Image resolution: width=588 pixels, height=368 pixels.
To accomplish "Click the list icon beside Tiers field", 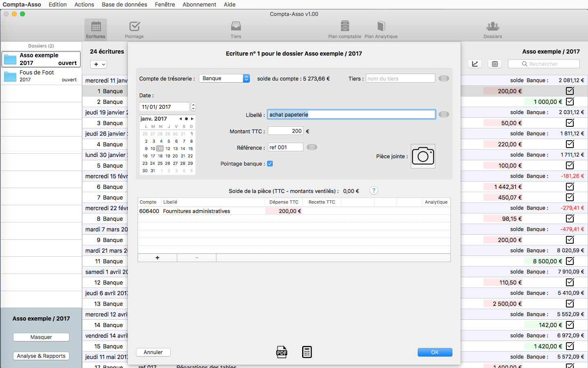I will pos(444,79).
